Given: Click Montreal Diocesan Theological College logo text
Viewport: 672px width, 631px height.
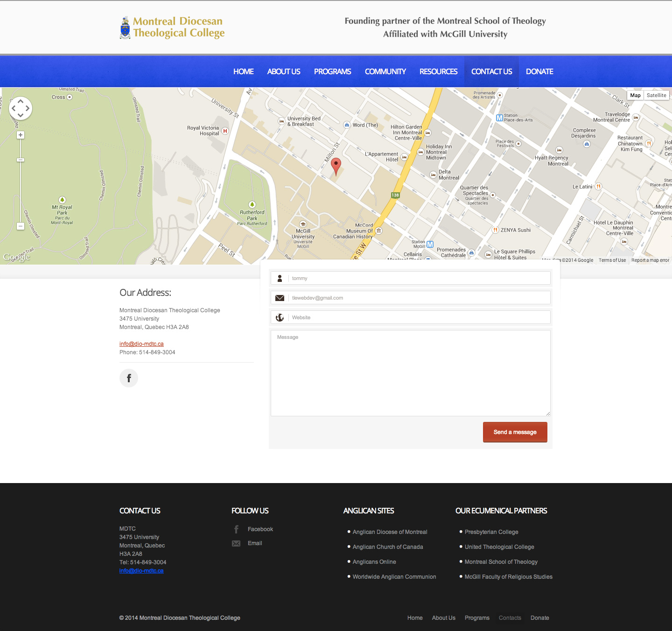Looking at the screenshot, I should (x=179, y=27).
